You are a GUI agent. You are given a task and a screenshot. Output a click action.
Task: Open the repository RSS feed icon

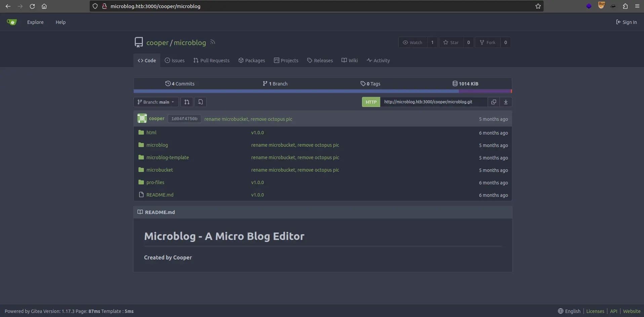point(212,42)
